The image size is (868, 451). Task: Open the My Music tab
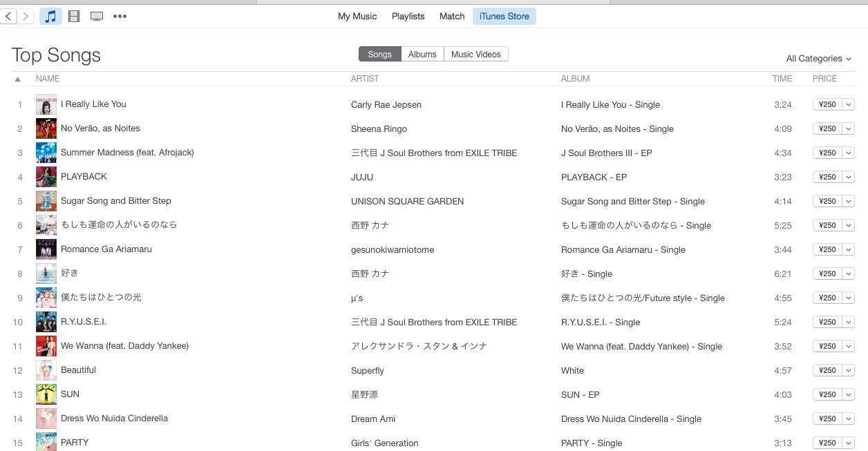click(357, 16)
